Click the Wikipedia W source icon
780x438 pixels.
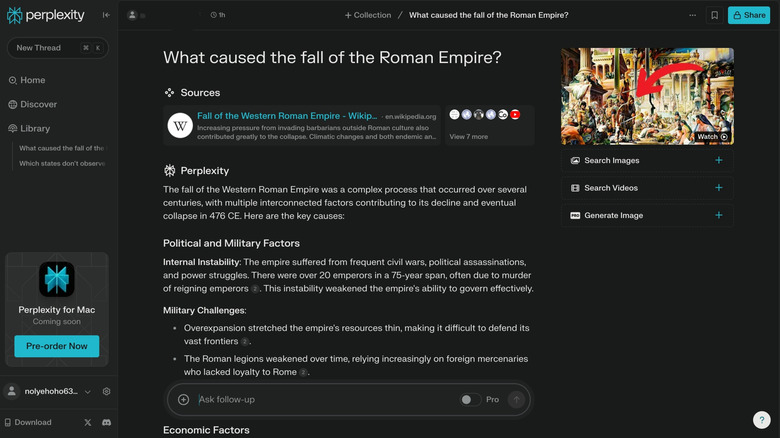[x=180, y=125]
